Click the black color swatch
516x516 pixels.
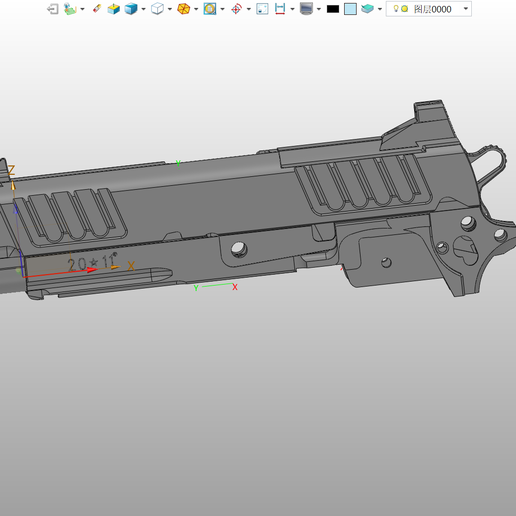pos(333,9)
